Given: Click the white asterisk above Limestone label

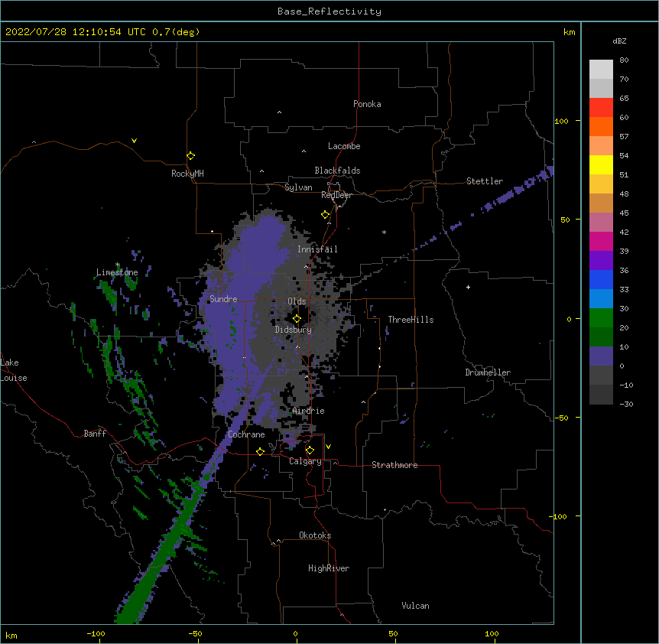Looking at the screenshot, I should click(x=118, y=265).
